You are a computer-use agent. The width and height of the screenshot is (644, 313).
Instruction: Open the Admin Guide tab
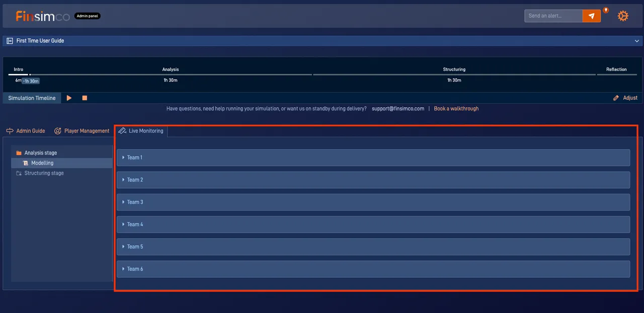point(26,131)
